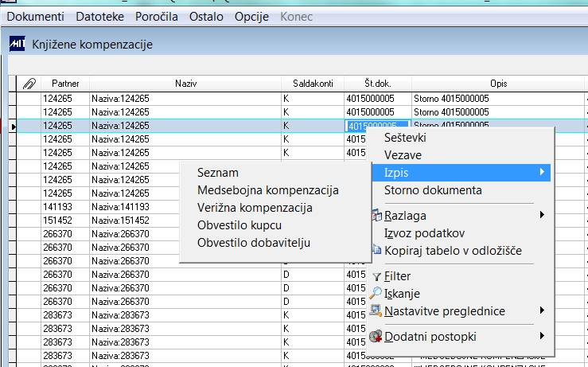The height and width of the screenshot is (367, 588).
Task: Select row selector of first 124265 row
Action: point(13,99)
